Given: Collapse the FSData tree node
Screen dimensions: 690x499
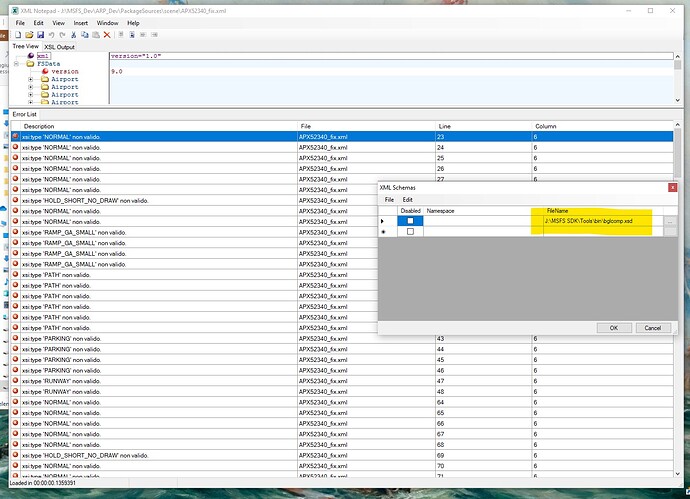Looking at the screenshot, I should (16, 64).
